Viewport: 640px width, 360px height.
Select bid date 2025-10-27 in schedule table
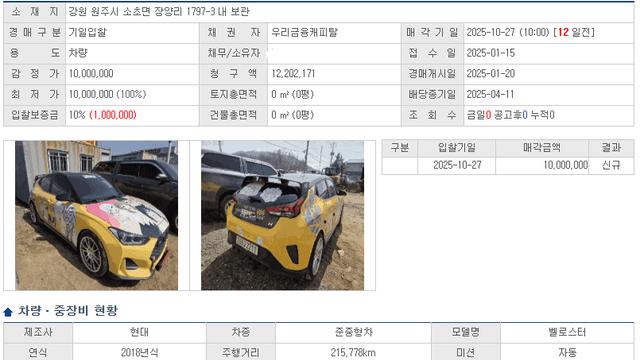pos(457,165)
